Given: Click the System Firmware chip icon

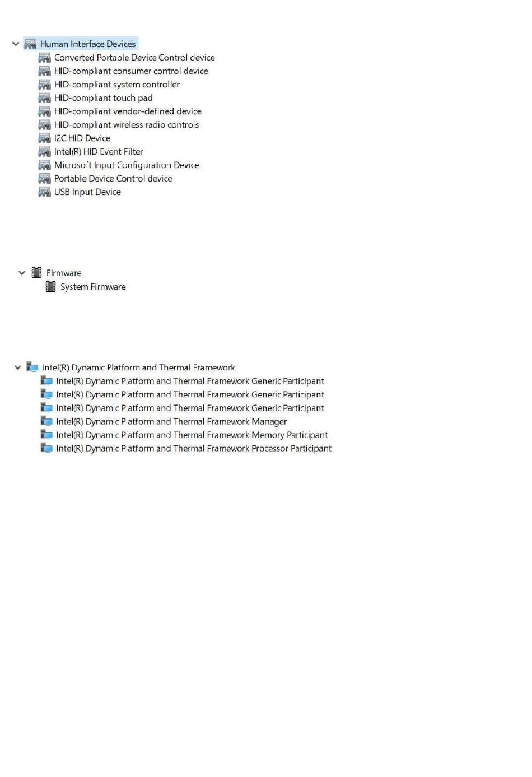Looking at the screenshot, I should click(50, 286).
